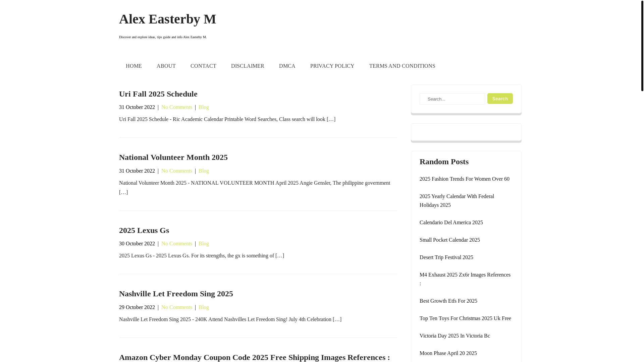The image size is (644, 362).
Task: Click the site tagline Discover and explore ideas
Action: 163,37
